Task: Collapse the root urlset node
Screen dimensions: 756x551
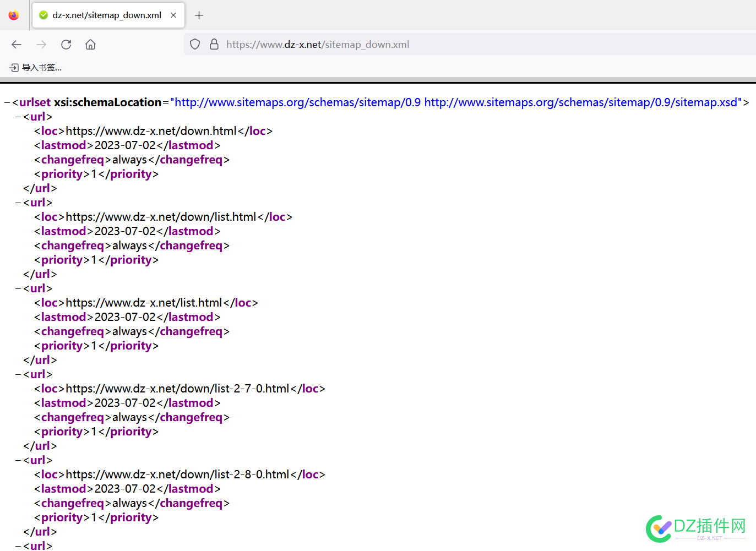Action: tap(7, 103)
